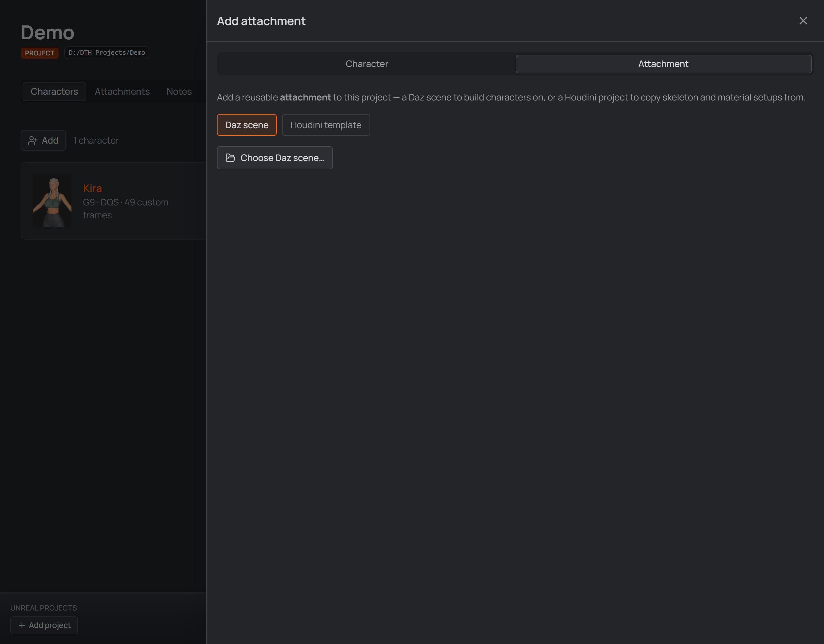
Task: Choose the Houdini template attachment type
Action: point(326,125)
